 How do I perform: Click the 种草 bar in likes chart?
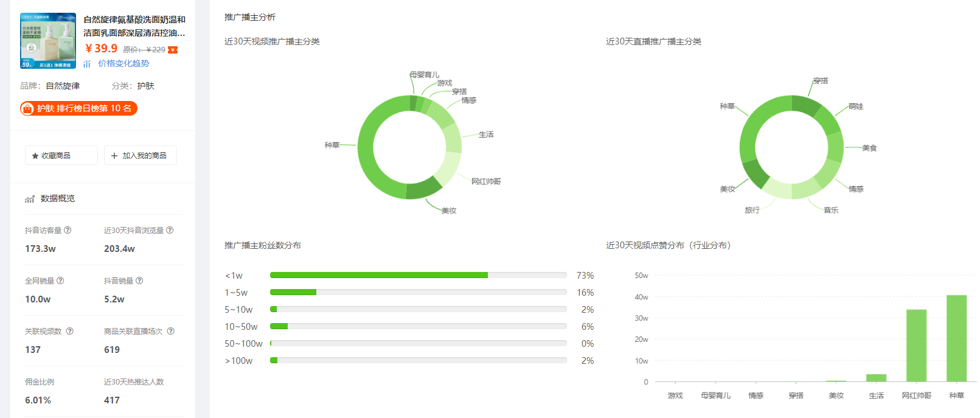[x=956, y=338]
